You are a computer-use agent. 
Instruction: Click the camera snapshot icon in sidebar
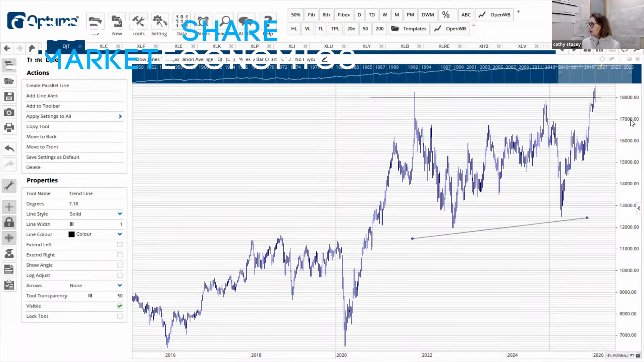[9, 112]
